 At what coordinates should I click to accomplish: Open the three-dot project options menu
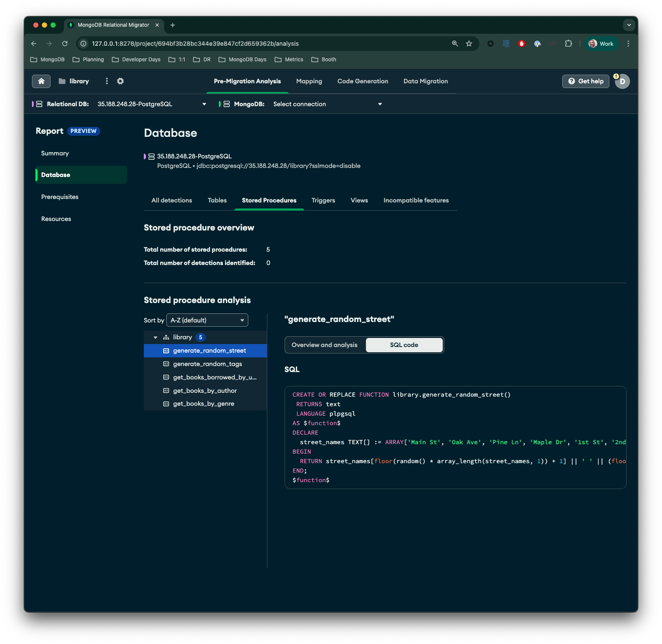coord(107,81)
